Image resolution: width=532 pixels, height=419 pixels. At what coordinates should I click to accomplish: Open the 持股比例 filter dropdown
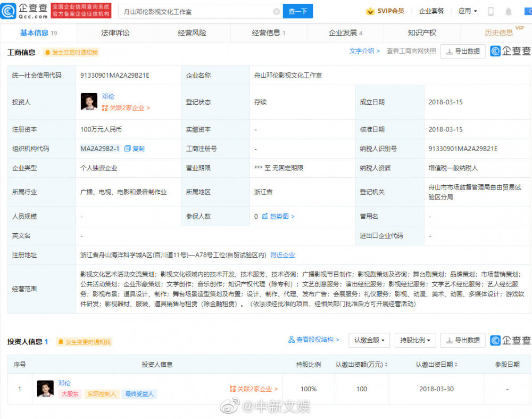pos(415,340)
